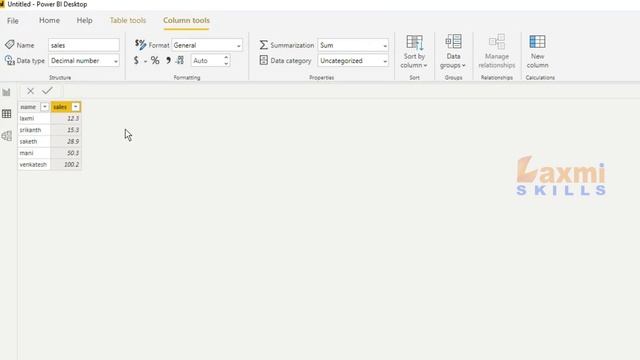This screenshot has width=640, height=360.
Task: Select the sales column header
Action: click(61, 107)
